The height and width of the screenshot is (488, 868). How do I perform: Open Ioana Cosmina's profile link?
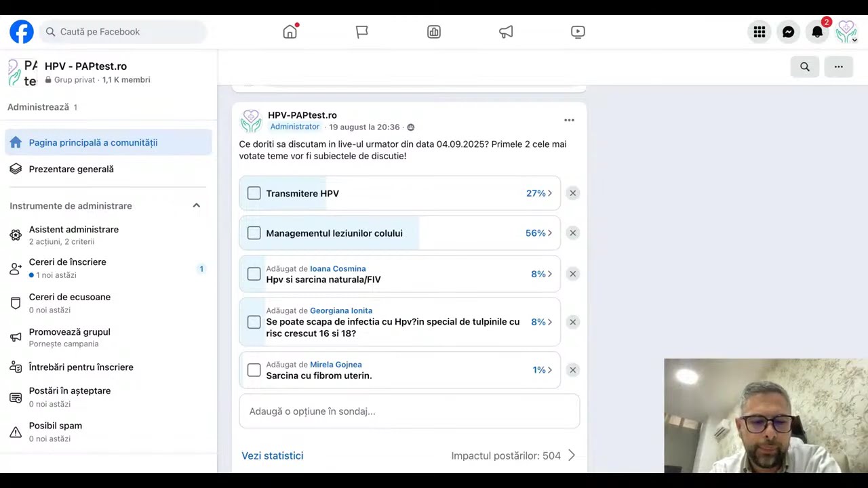pyautogui.click(x=338, y=269)
